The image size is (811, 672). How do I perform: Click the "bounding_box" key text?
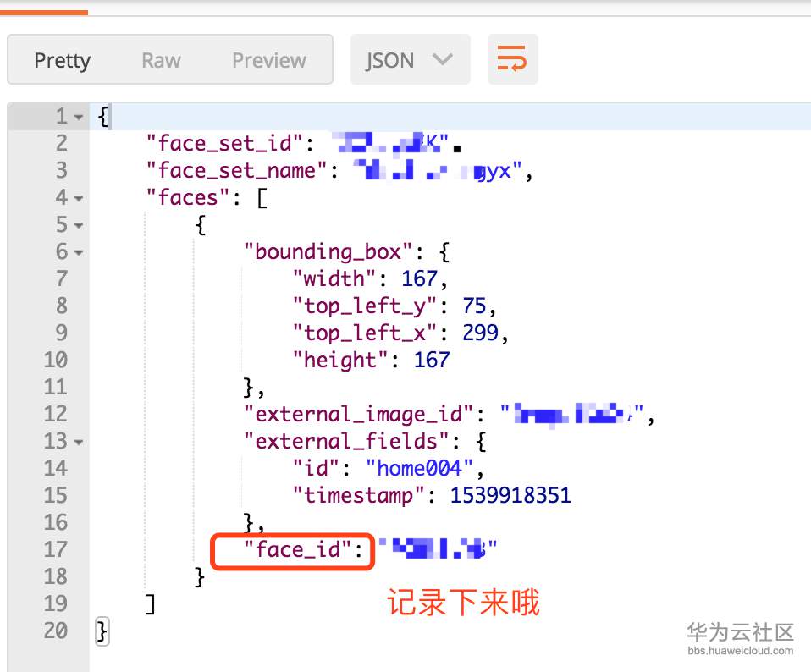[328, 251]
